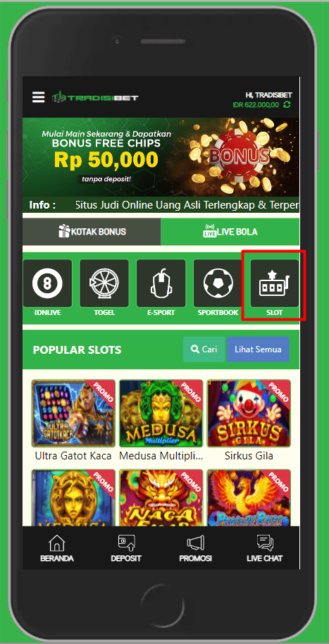Switch to the Live Bola tab
The height and width of the screenshot is (644, 329).
[230, 232]
